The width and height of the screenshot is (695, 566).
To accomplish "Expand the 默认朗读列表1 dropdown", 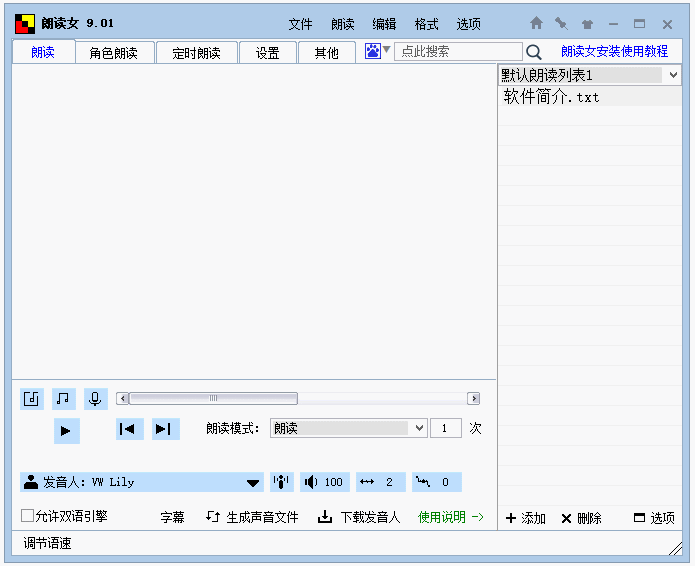I will pyautogui.click(x=673, y=75).
